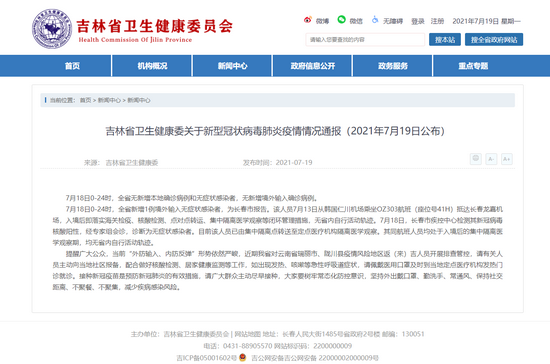This screenshot has height=364, width=550.
Task: Click the English name Health Commission Of Jilin Province
Action: pyautogui.click(x=135, y=40)
